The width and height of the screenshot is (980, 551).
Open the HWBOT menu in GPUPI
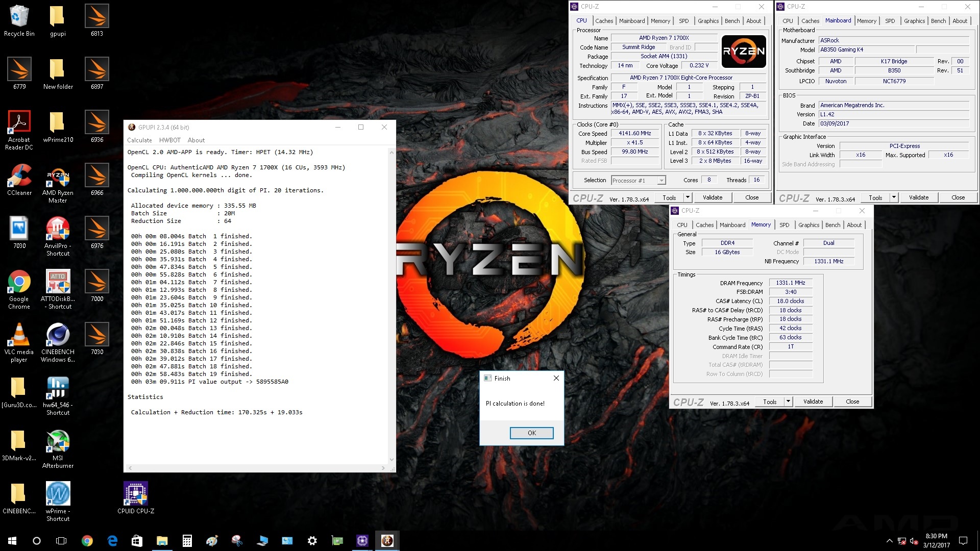click(170, 140)
